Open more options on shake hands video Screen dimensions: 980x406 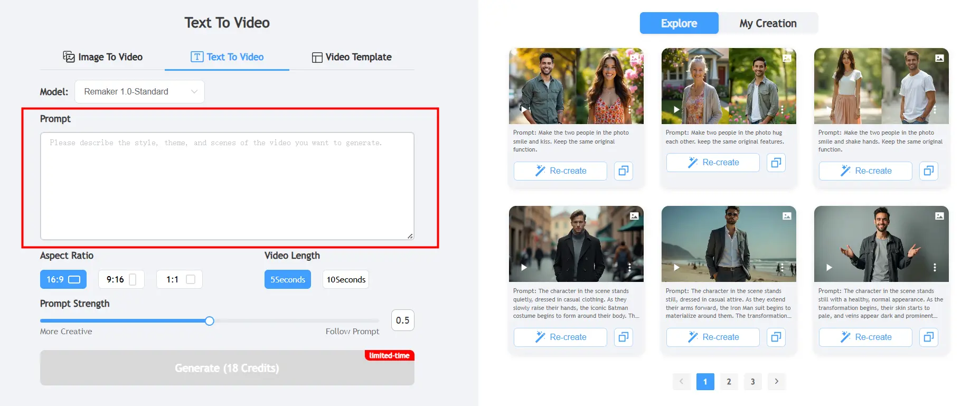click(x=935, y=110)
